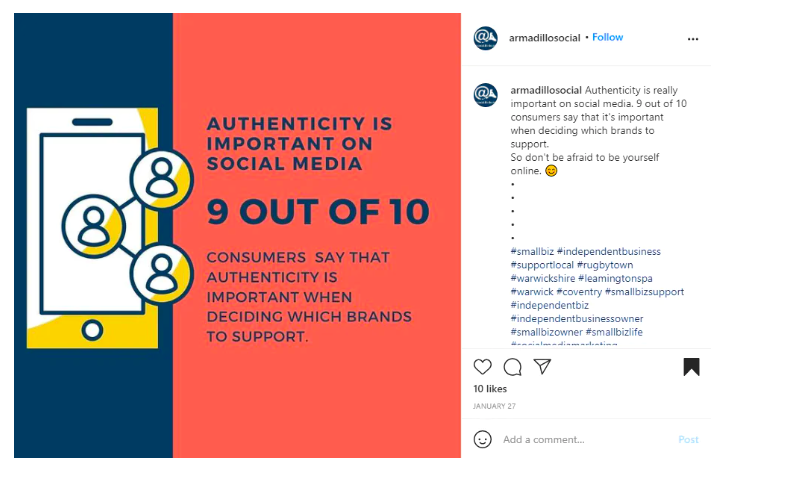Share the post using the paper plane icon

pyautogui.click(x=542, y=366)
